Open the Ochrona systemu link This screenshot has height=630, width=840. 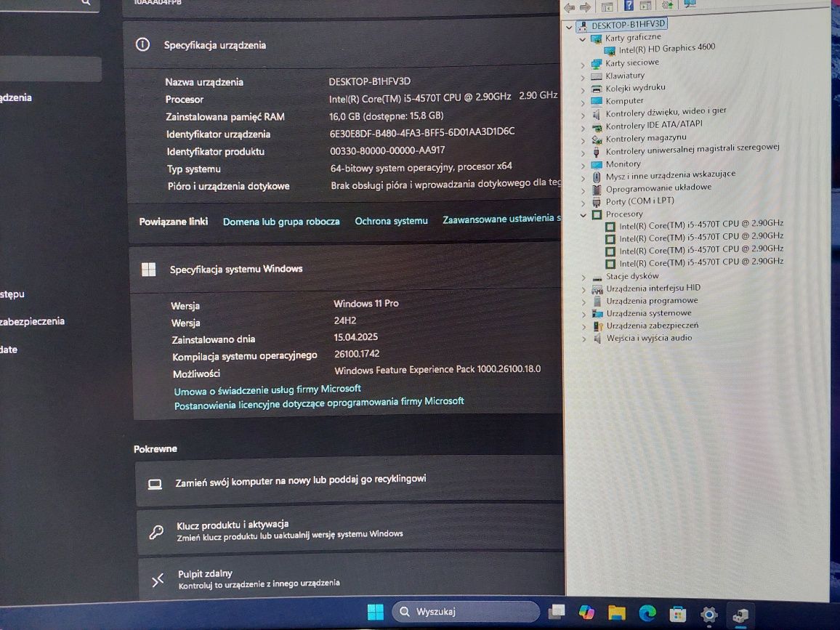[391, 221]
